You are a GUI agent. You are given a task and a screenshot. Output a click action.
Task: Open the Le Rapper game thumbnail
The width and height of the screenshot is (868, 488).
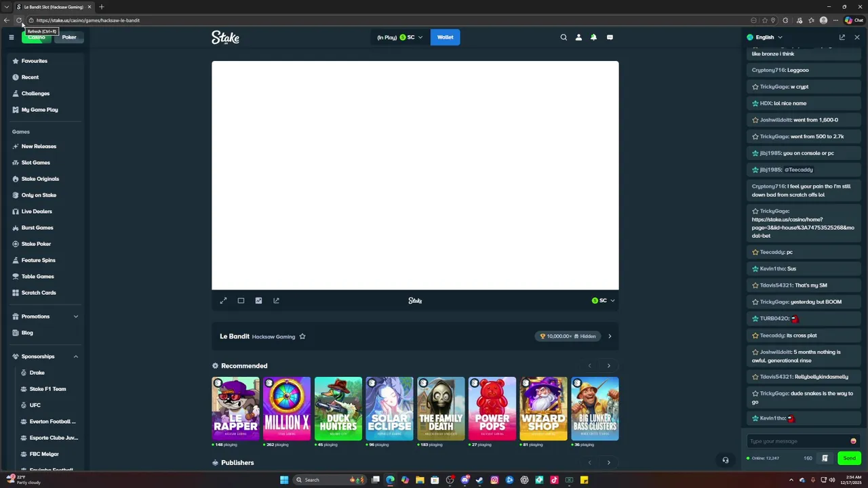[235, 409]
